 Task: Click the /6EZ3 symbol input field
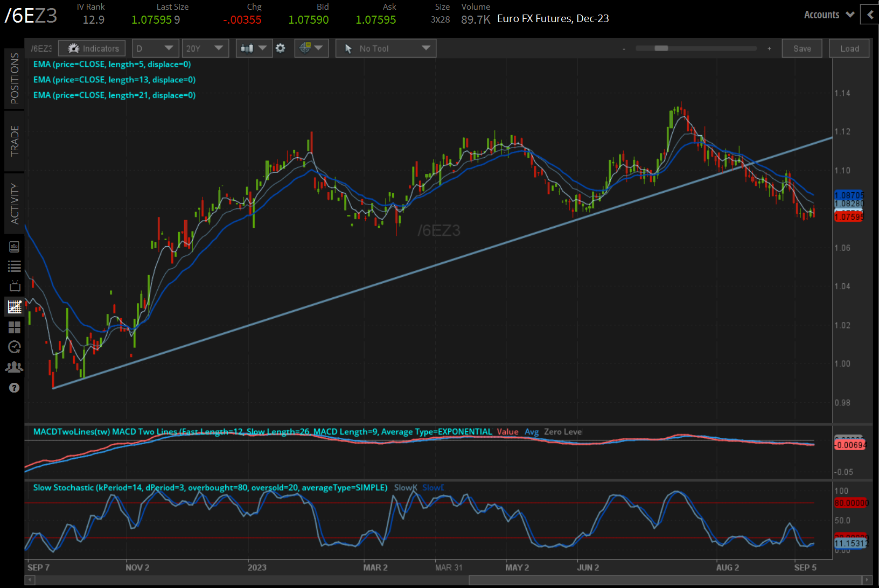(x=41, y=48)
